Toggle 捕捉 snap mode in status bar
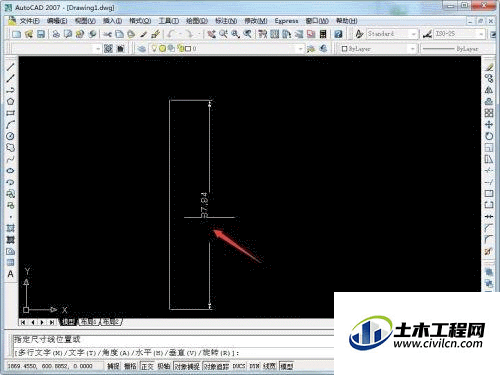 point(113,366)
